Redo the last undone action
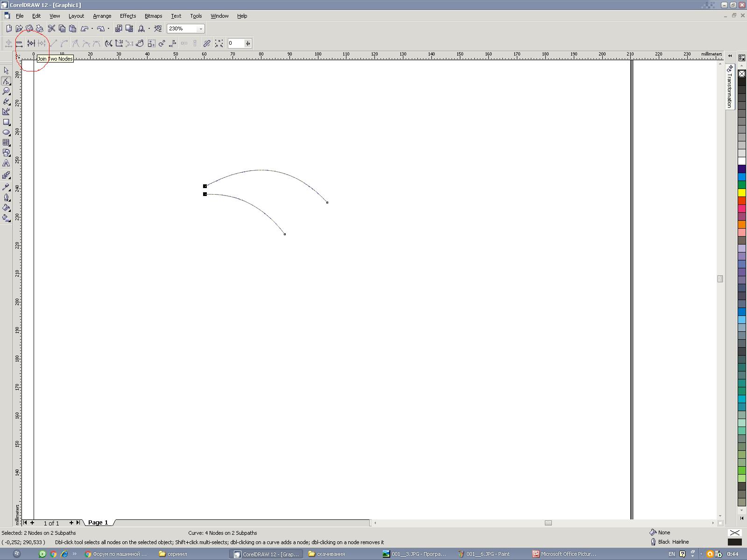747x560 pixels. tap(101, 28)
